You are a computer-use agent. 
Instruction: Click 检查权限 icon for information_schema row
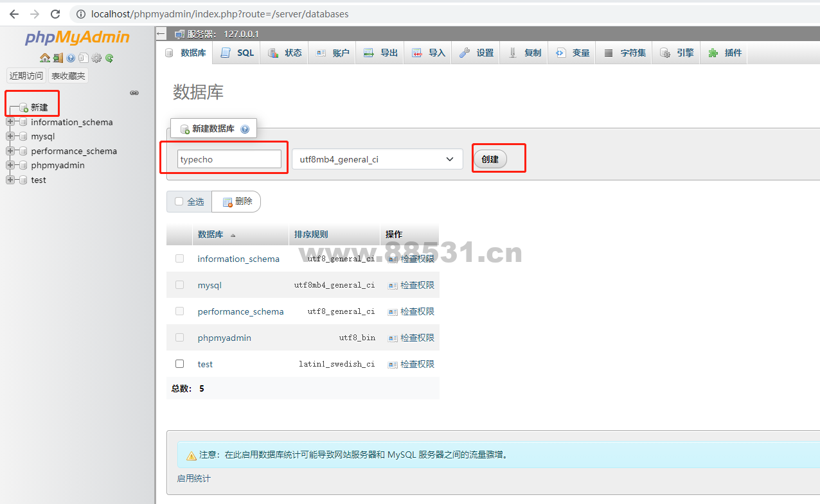393,259
